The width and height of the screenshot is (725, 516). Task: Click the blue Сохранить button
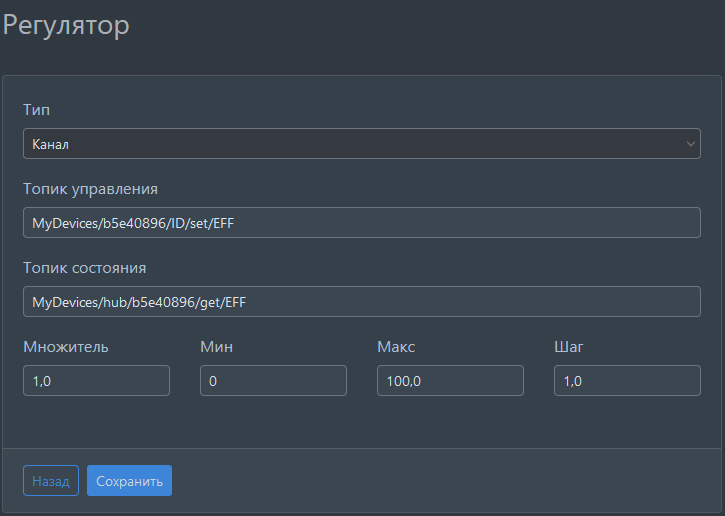(x=129, y=481)
